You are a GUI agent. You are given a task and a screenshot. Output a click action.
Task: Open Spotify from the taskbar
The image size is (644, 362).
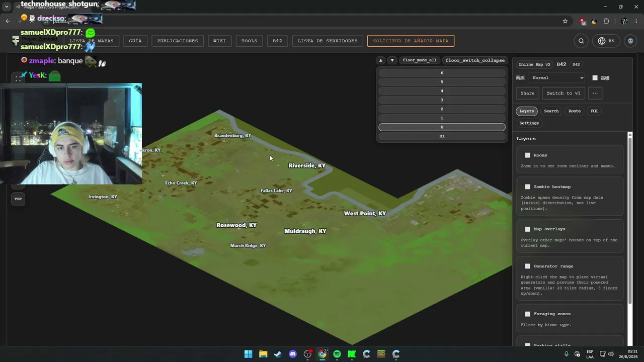pyautogui.click(x=337, y=354)
